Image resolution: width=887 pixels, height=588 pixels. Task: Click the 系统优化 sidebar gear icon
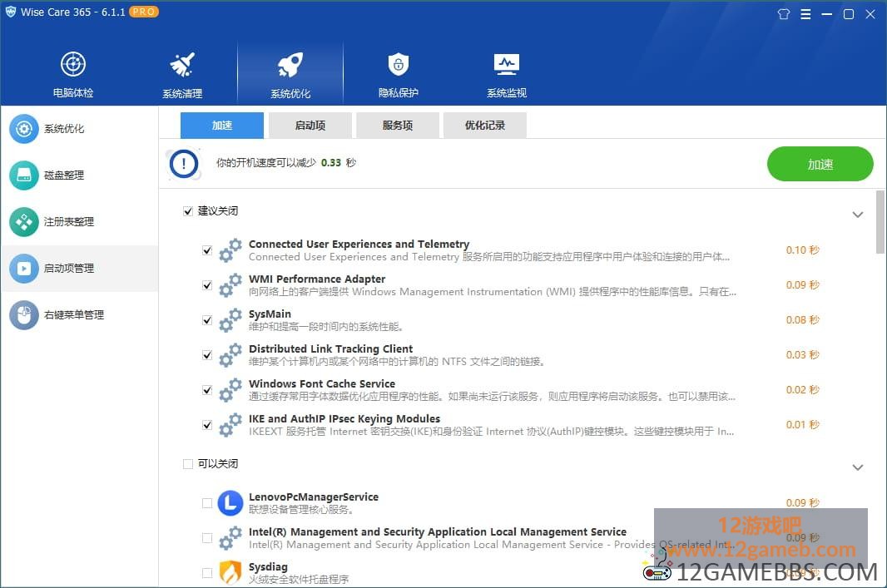(24, 129)
